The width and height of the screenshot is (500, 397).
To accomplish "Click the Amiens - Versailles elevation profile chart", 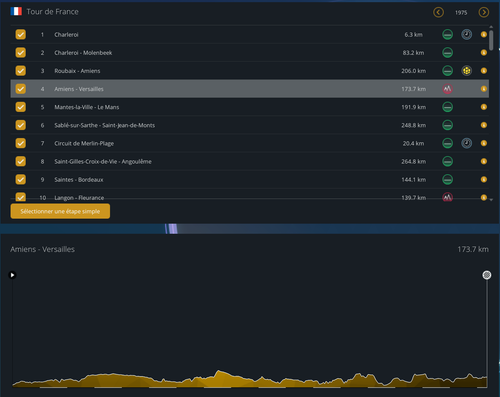I will pyautogui.click(x=250, y=378).
